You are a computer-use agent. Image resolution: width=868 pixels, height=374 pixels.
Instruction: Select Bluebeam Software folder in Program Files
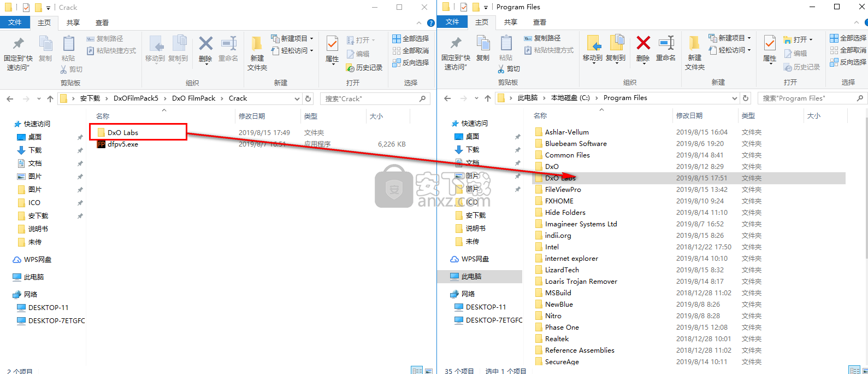coord(576,144)
